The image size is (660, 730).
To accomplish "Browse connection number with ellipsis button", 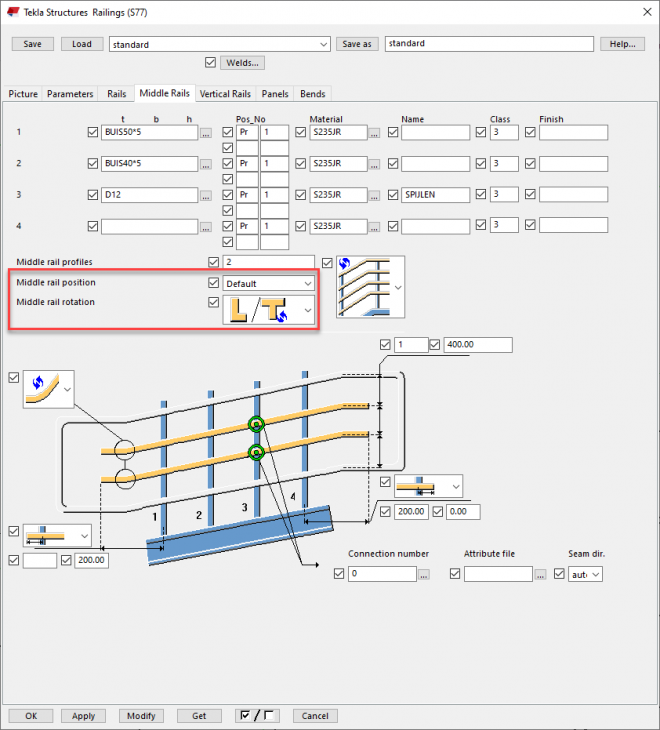I will click(424, 575).
